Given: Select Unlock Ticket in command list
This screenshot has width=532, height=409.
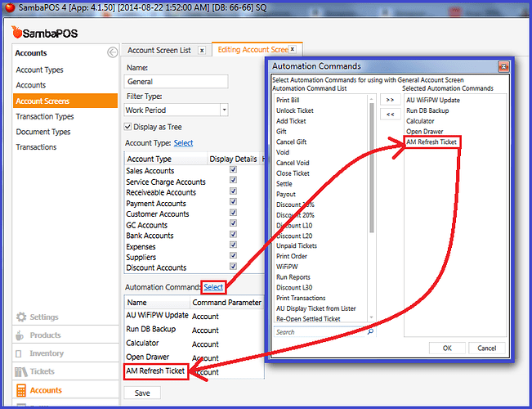Looking at the screenshot, I should pos(295,110).
